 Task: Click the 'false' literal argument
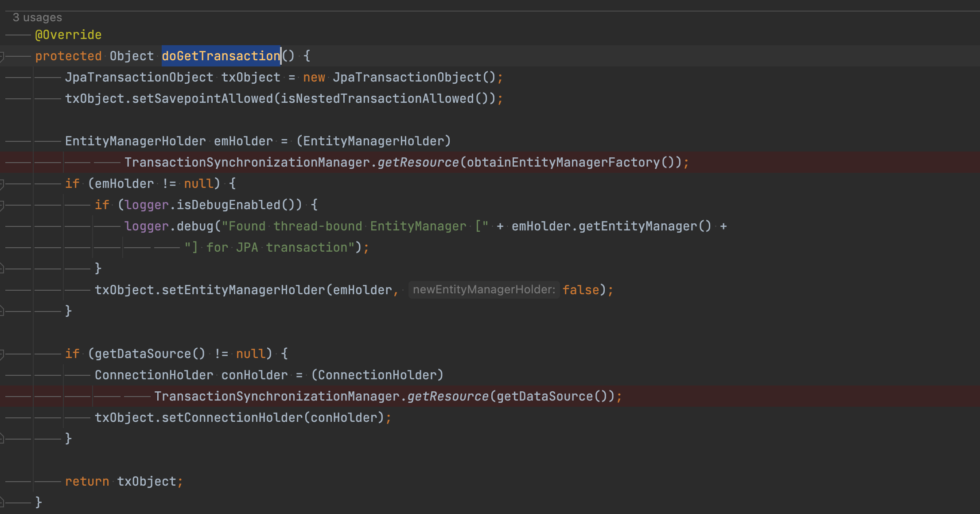click(581, 290)
